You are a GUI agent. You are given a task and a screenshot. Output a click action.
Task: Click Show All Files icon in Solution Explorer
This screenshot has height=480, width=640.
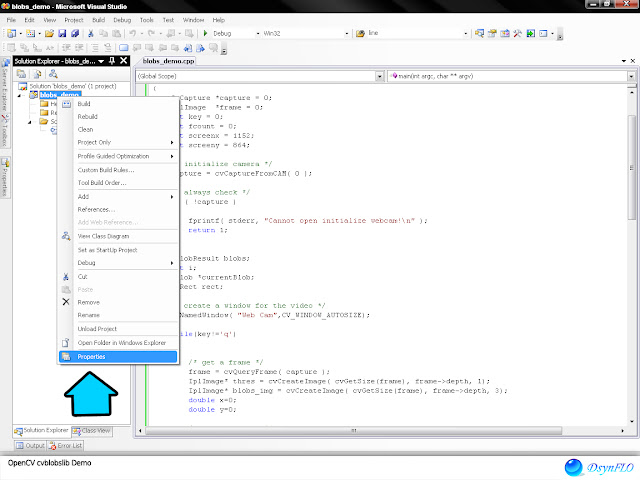point(37,74)
